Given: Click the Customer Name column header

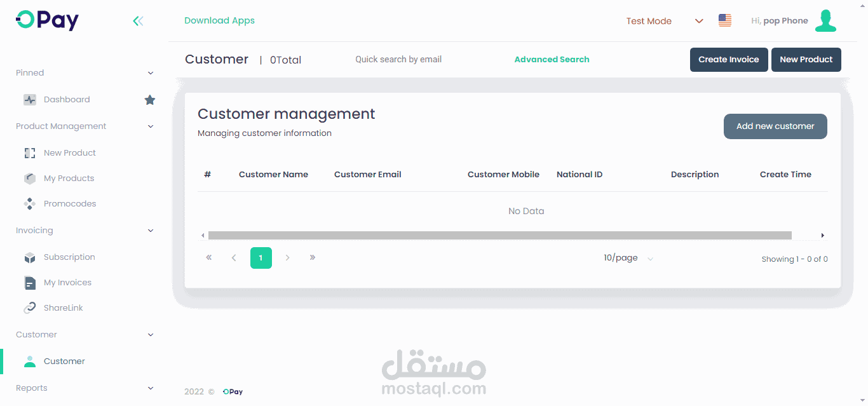Looking at the screenshot, I should tap(273, 175).
